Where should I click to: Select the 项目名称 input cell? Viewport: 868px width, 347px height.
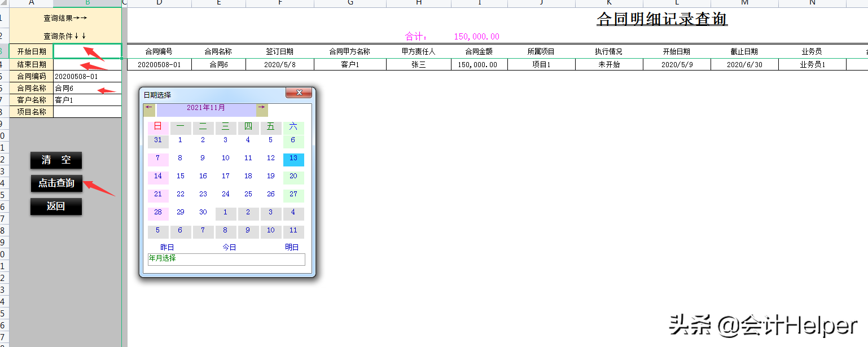(87, 112)
